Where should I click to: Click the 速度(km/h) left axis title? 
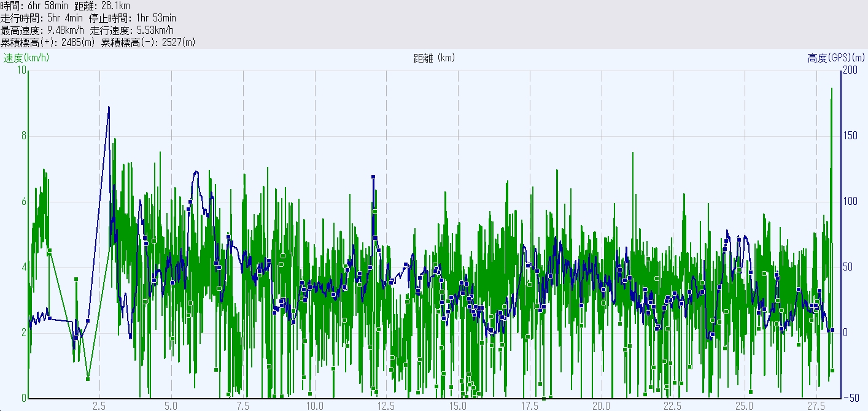coord(26,58)
